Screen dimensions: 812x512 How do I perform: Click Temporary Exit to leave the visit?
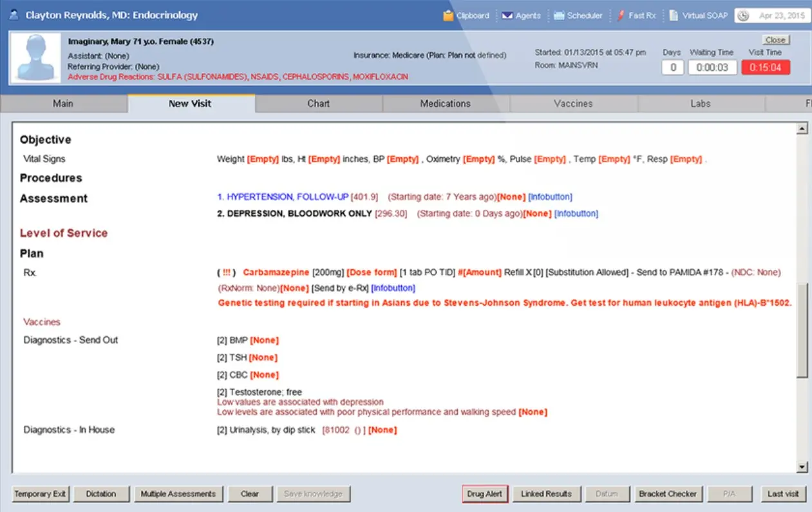[x=40, y=494]
